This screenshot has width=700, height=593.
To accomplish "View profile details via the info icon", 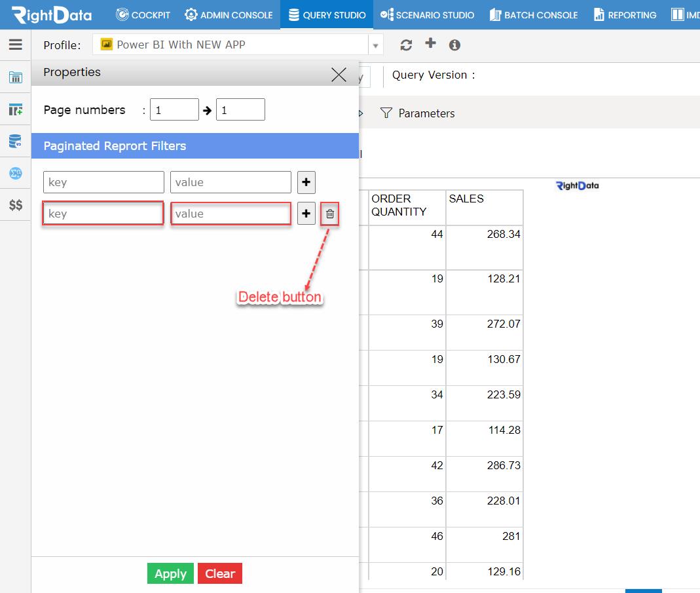I will pos(454,45).
